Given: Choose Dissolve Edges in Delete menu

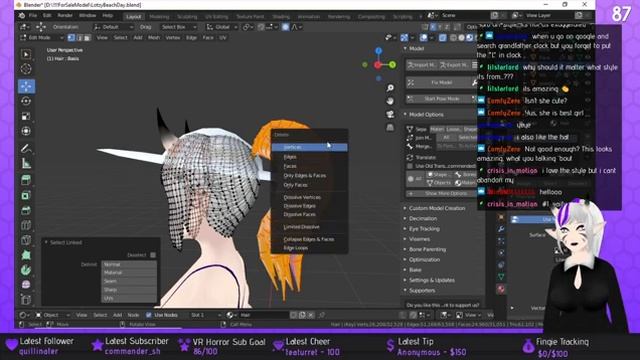Looking at the screenshot, I should click(309, 206).
